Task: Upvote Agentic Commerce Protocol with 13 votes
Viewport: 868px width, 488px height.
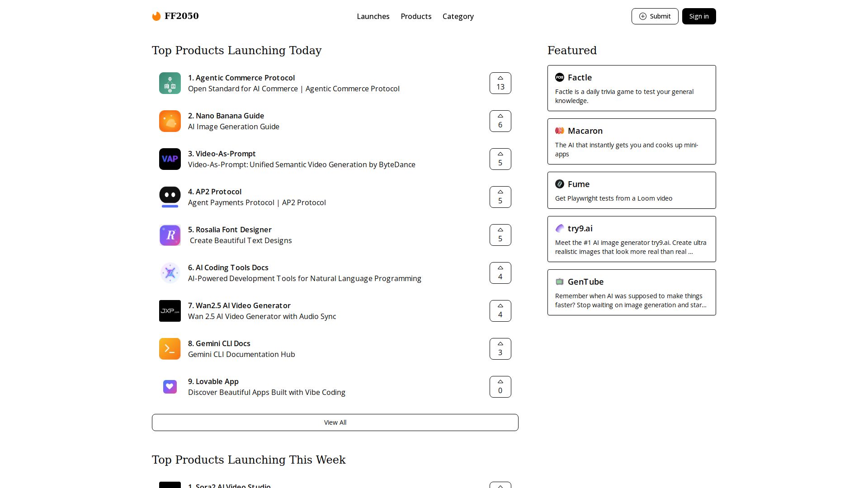Action: click(x=500, y=83)
